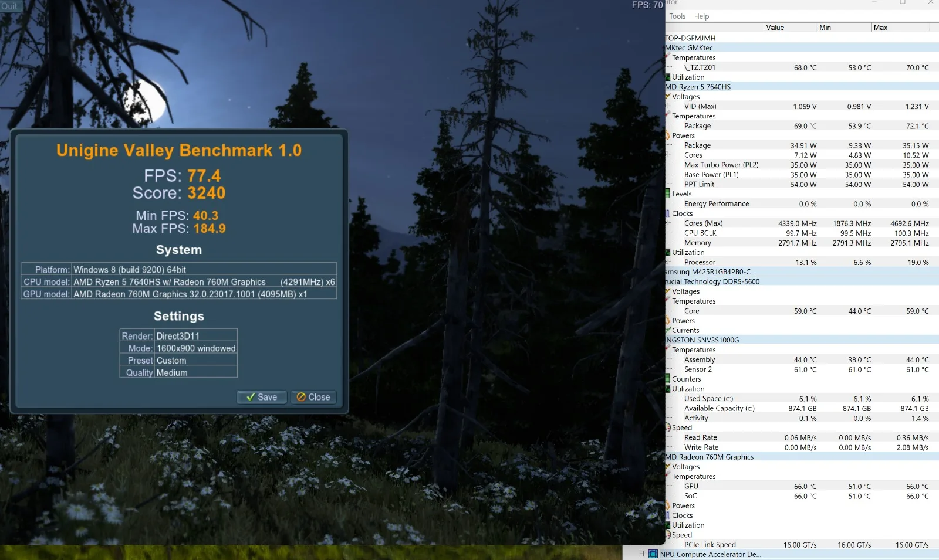Select the Used Space (c:) row
Screen dimensions: 939x560
(802, 399)
